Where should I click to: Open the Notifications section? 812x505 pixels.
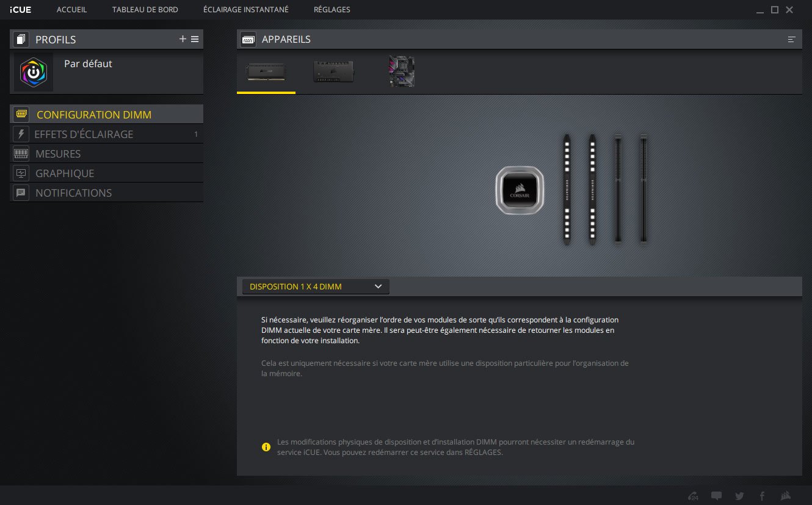point(107,192)
